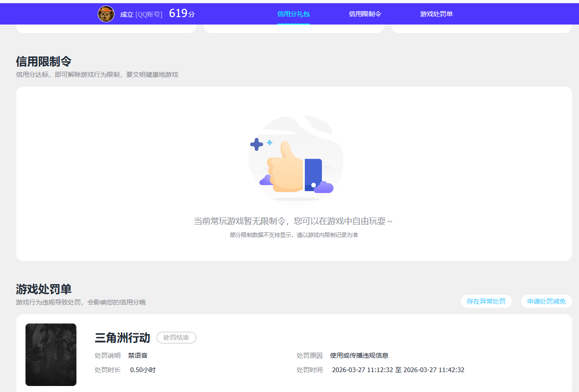Switch to the 信用限制令 tab
This screenshot has width=579, height=392.
click(365, 14)
